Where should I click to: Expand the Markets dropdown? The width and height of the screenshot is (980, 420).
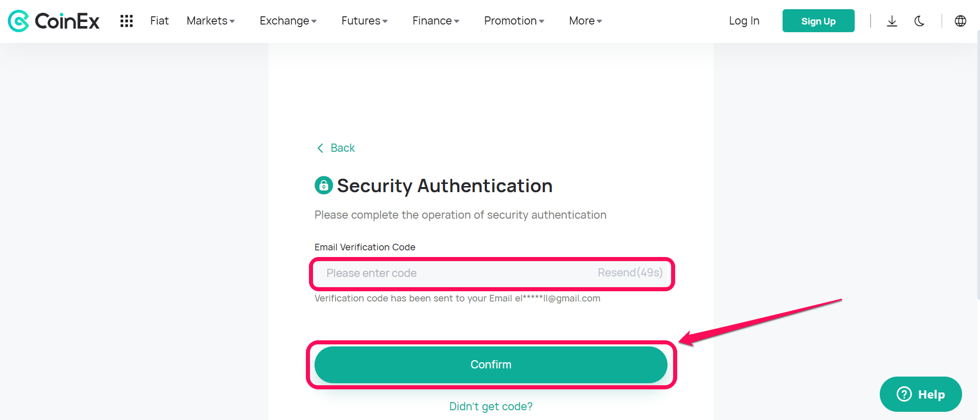[x=211, y=21]
